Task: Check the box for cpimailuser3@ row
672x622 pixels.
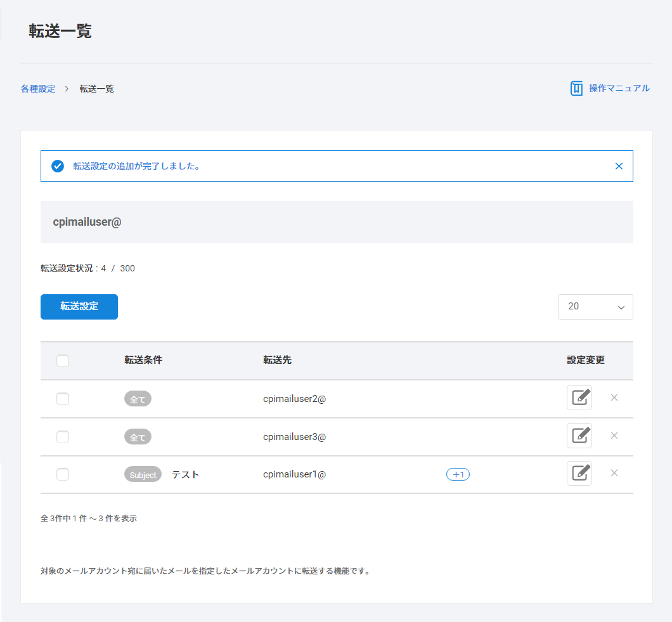Action: pyautogui.click(x=63, y=437)
